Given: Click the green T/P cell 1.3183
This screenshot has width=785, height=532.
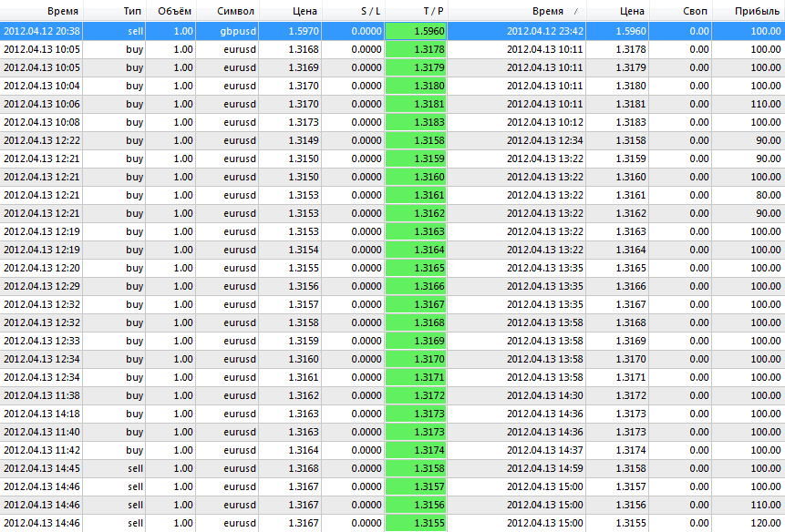Looking at the screenshot, I should point(416,122).
